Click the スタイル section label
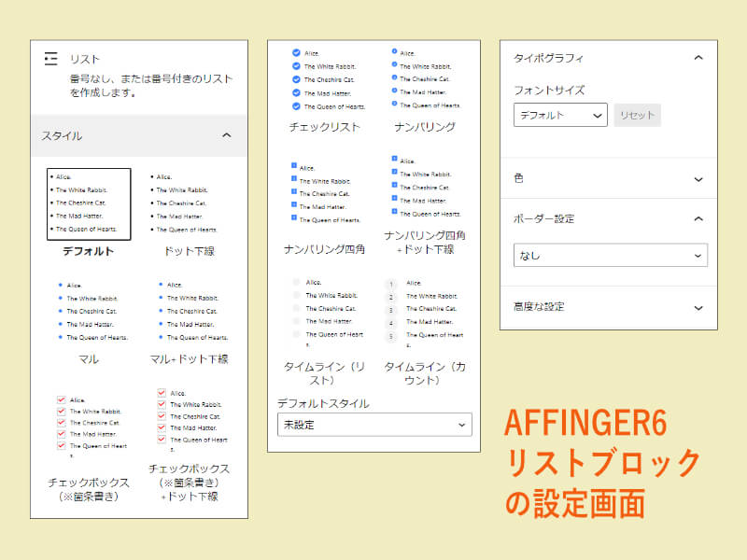The image size is (747, 560). [x=62, y=135]
